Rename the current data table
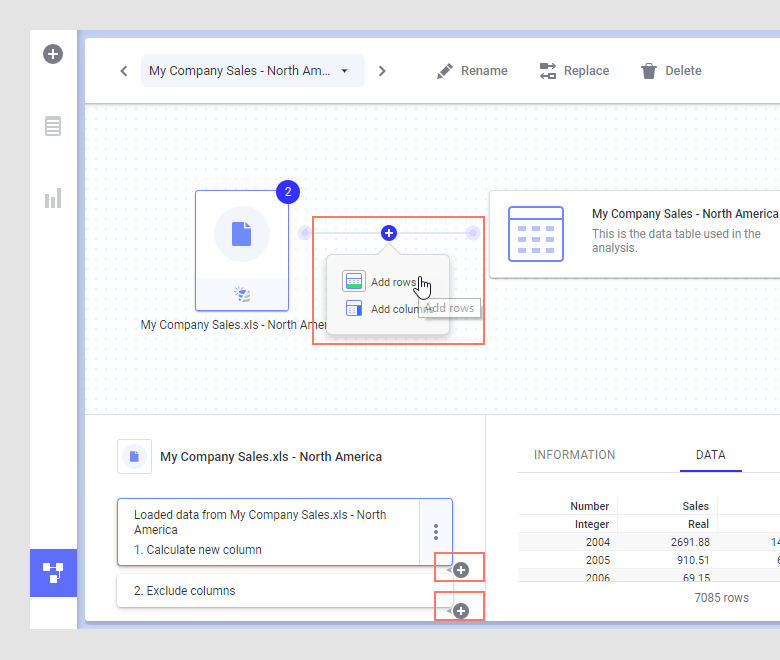 pos(472,71)
